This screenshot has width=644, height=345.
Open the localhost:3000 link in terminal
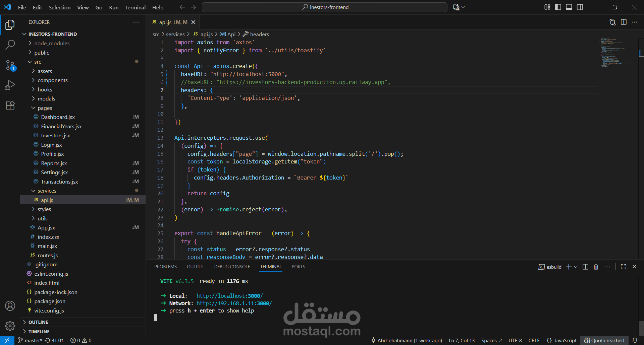point(229,296)
